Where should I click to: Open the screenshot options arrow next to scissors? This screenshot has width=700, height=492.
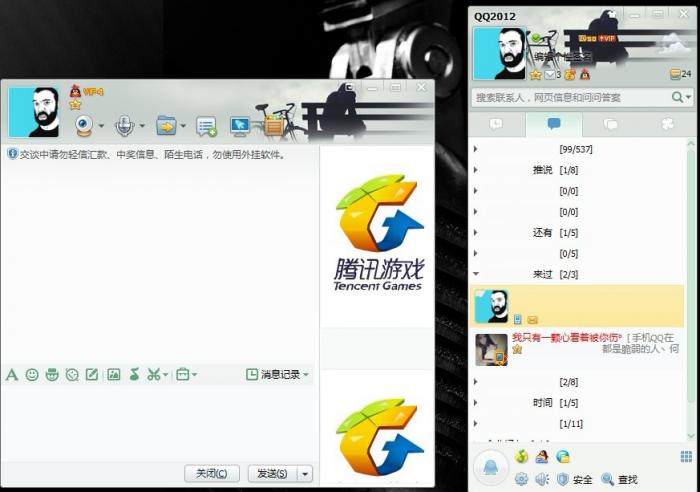[166, 374]
